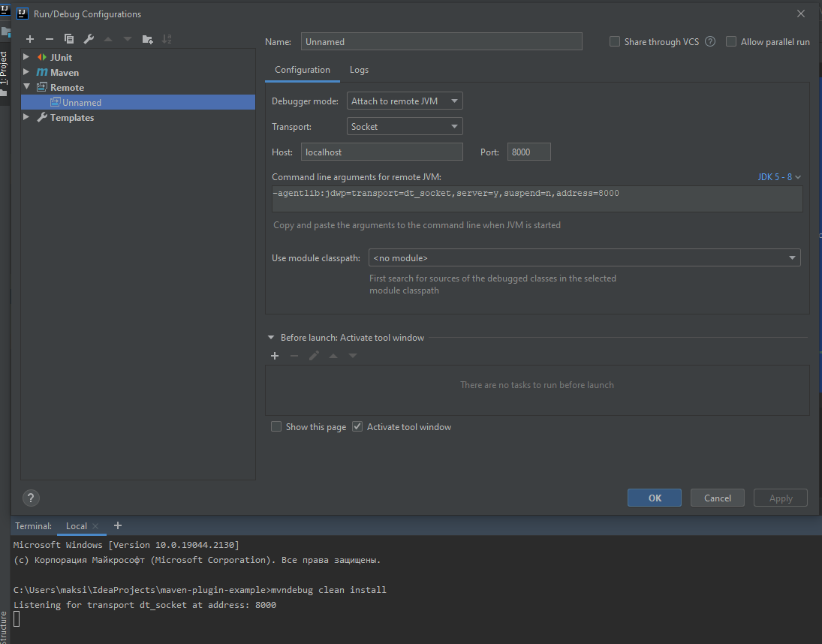Click the Sort Configurations icon
Viewport: 822px width, 644px height.
(167, 39)
